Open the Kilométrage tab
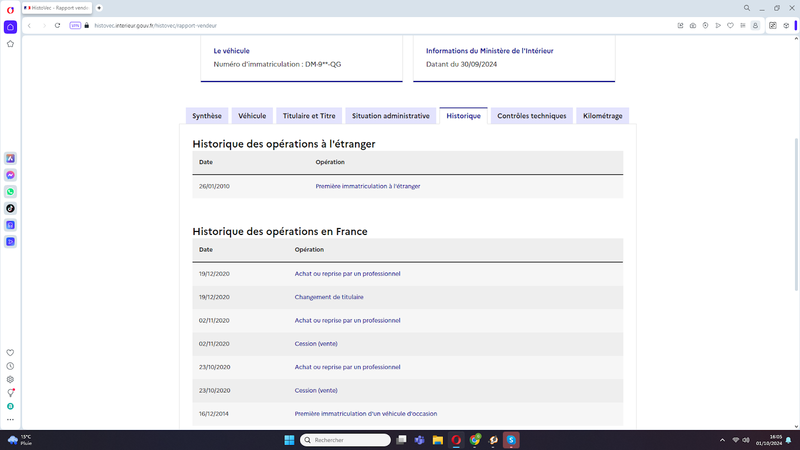Screen dimensions: 800x450 [603, 116]
